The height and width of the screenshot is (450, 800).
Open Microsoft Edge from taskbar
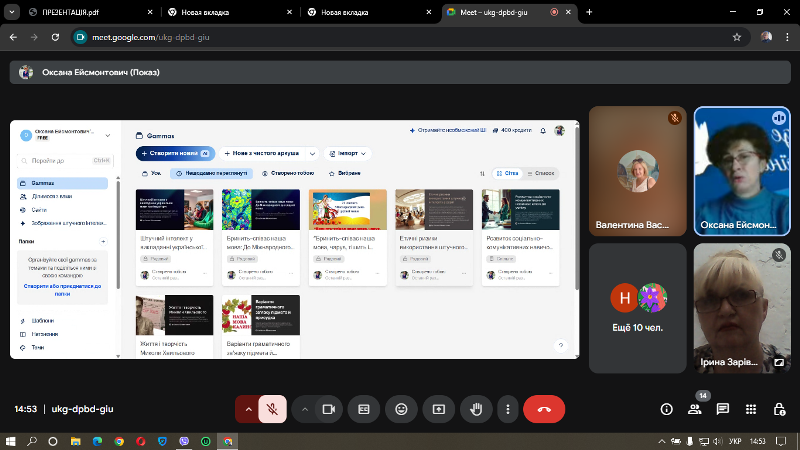(97, 441)
